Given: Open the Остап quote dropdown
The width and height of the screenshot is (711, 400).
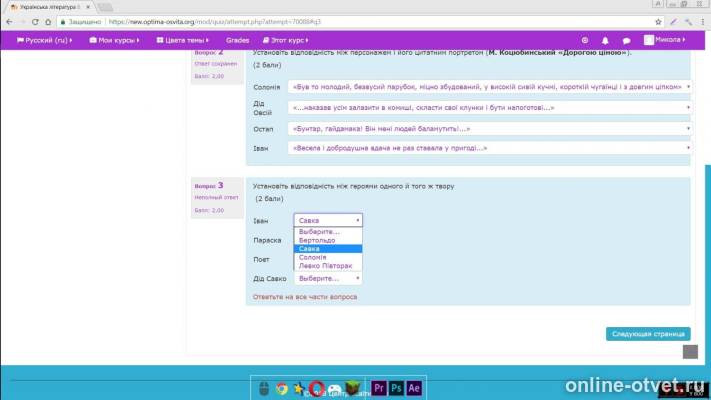Looking at the screenshot, I should tap(490, 129).
